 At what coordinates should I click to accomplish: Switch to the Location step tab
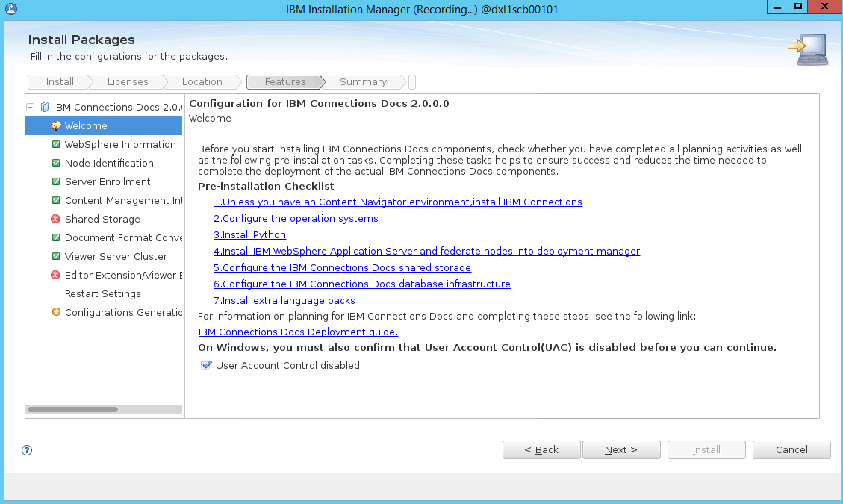(202, 81)
